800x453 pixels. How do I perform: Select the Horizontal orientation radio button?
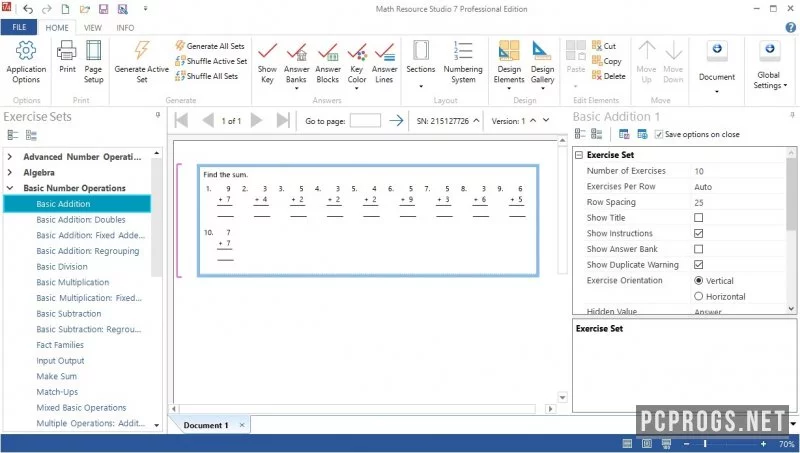pyautogui.click(x=698, y=296)
